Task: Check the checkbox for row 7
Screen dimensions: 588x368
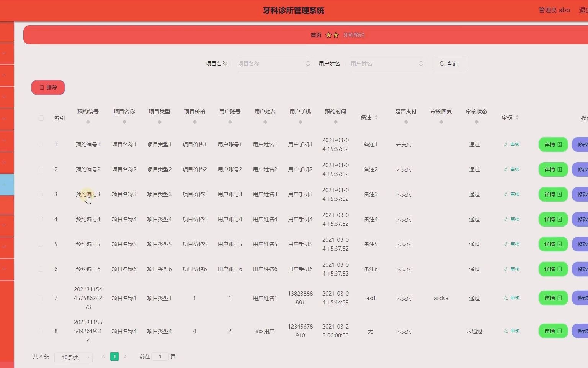Action: (x=40, y=298)
